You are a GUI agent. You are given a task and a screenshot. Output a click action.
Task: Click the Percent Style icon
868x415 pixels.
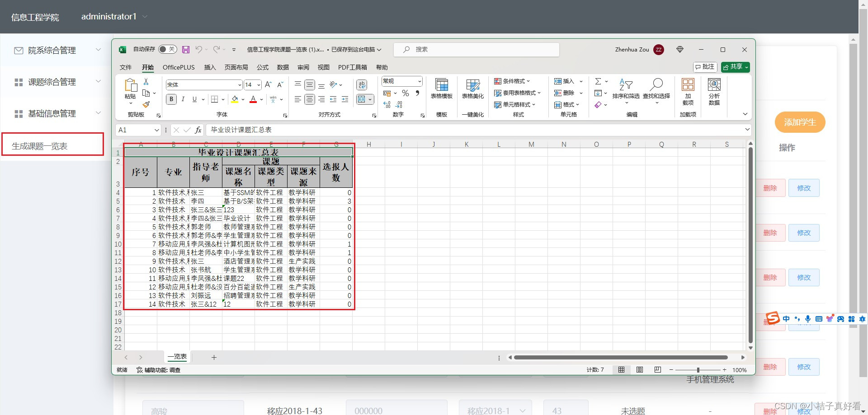pos(406,93)
